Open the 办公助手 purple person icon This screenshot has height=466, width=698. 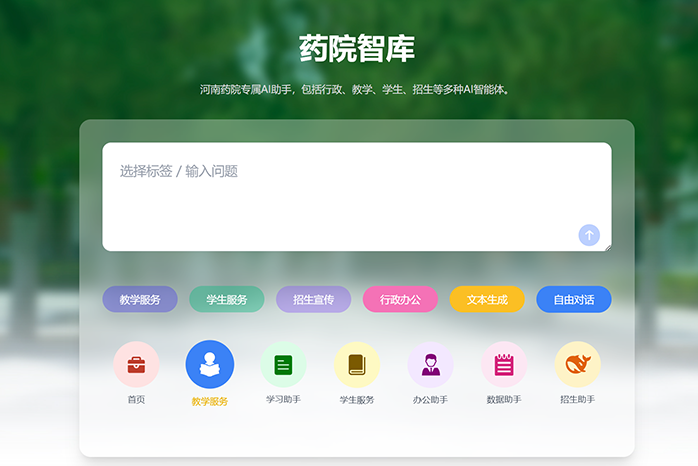430,365
